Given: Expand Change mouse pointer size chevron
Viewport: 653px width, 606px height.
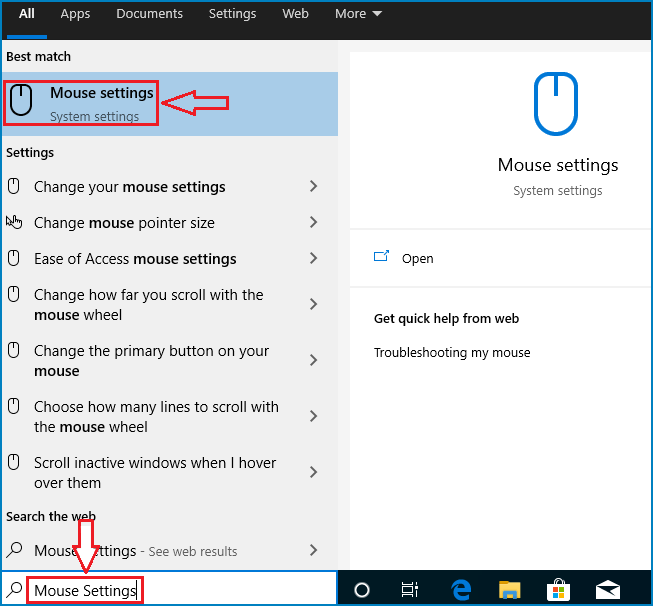Looking at the screenshot, I should click(314, 222).
